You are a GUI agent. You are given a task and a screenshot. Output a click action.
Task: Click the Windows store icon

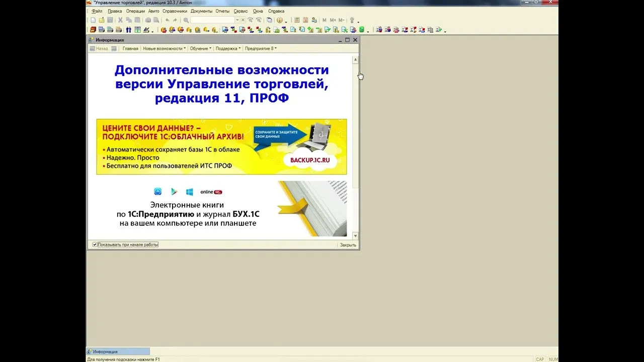(x=190, y=192)
